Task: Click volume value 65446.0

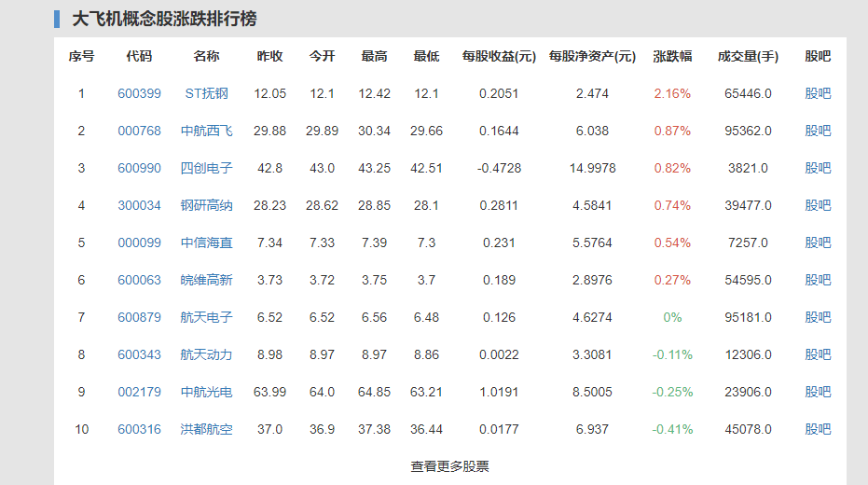Action: [748, 93]
